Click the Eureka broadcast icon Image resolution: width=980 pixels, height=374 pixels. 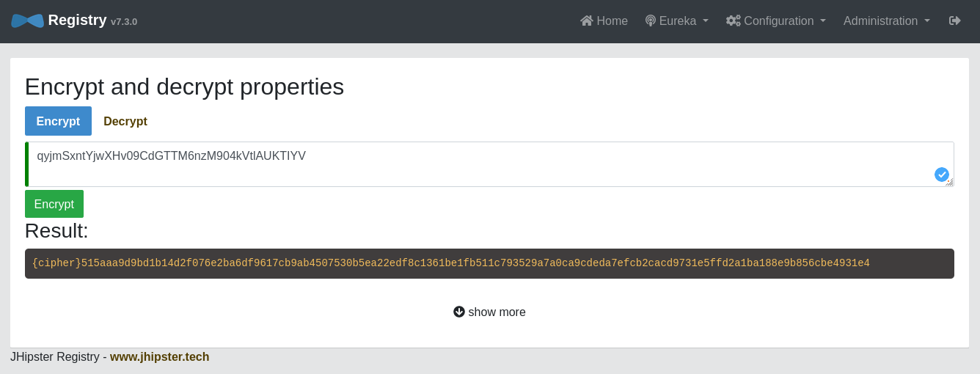tap(650, 21)
